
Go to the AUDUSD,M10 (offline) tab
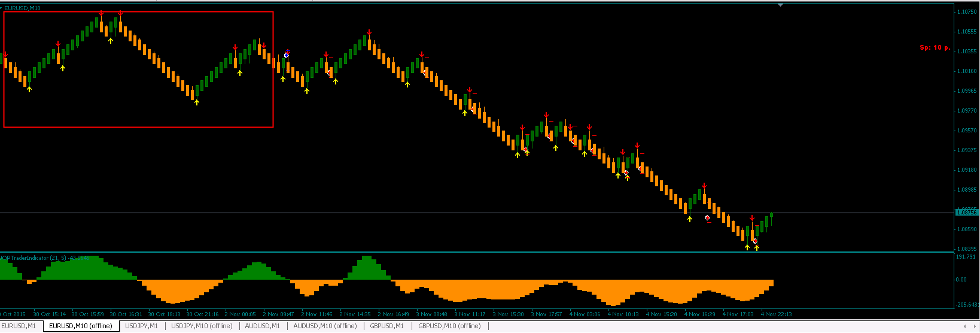325,326
